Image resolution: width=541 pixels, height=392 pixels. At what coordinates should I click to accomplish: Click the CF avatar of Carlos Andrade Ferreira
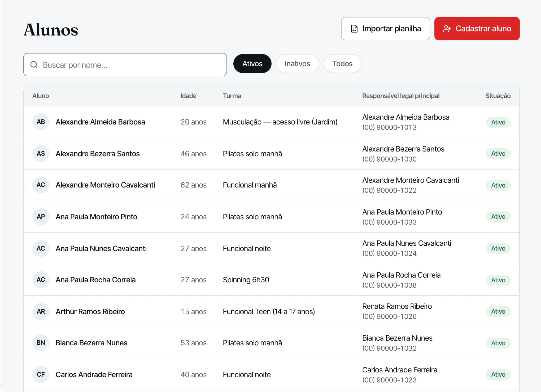[x=41, y=375]
